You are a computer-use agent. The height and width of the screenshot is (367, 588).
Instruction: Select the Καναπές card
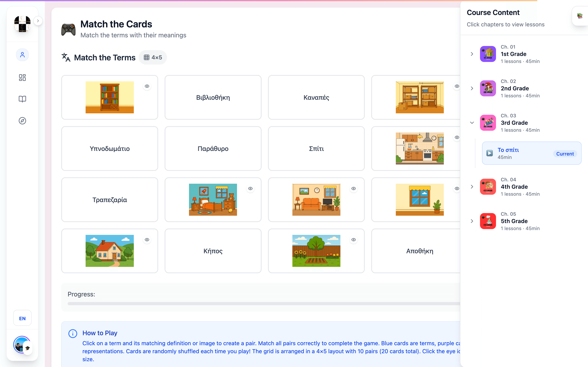(316, 97)
